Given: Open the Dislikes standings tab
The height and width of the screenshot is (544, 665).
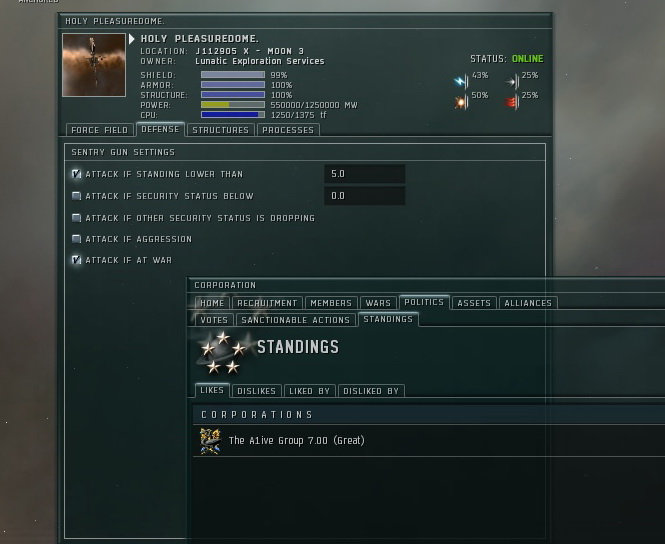Looking at the screenshot, I should point(256,391).
